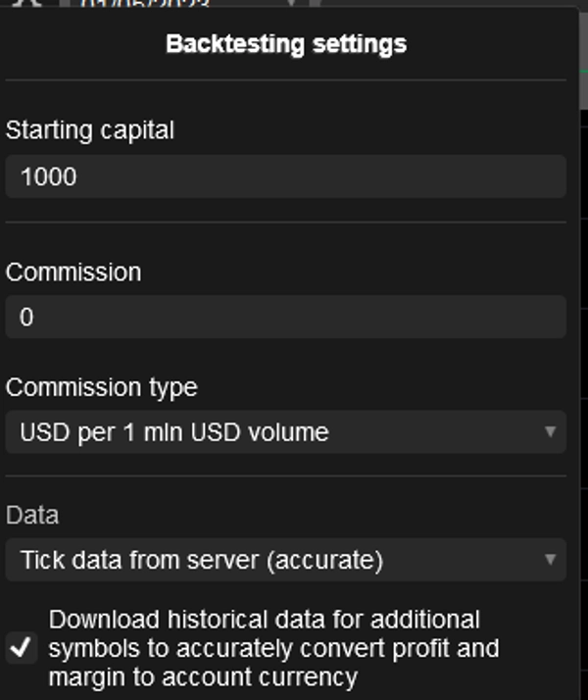Screen dimensions: 588x700
Task: Select 'USD per 1 mln USD volume' text
Action: coord(174,431)
